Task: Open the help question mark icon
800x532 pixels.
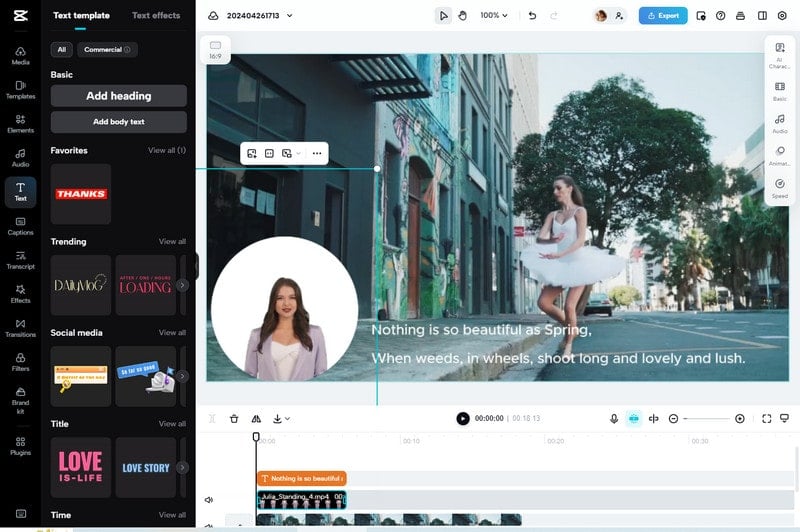Action: tap(720, 16)
